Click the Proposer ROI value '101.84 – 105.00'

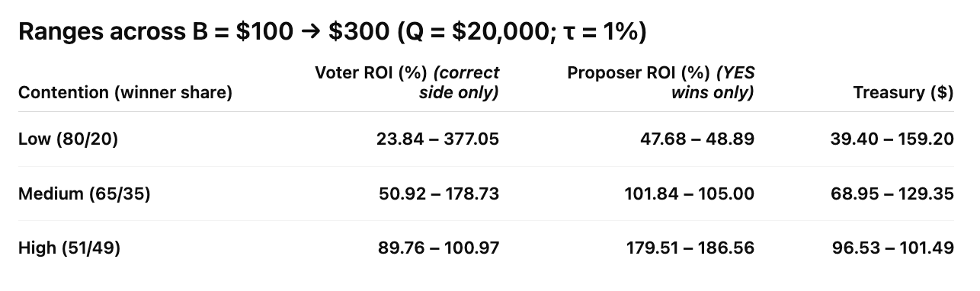pyautogui.click(x=689, y=193)
